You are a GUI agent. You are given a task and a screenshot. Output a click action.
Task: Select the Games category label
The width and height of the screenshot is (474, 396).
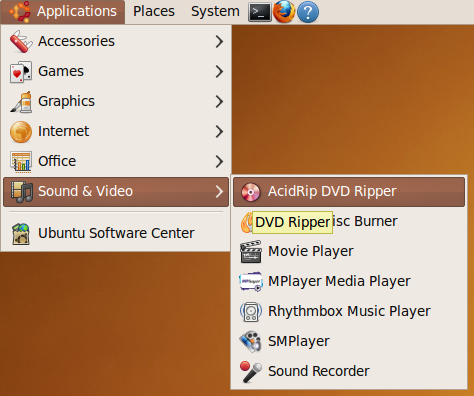point(61,71)
